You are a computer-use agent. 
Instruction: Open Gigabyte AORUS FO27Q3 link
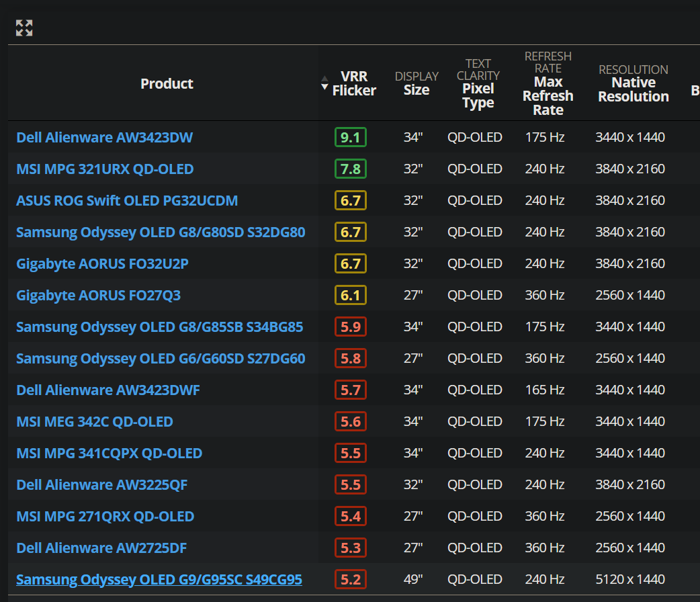point(99,295)
